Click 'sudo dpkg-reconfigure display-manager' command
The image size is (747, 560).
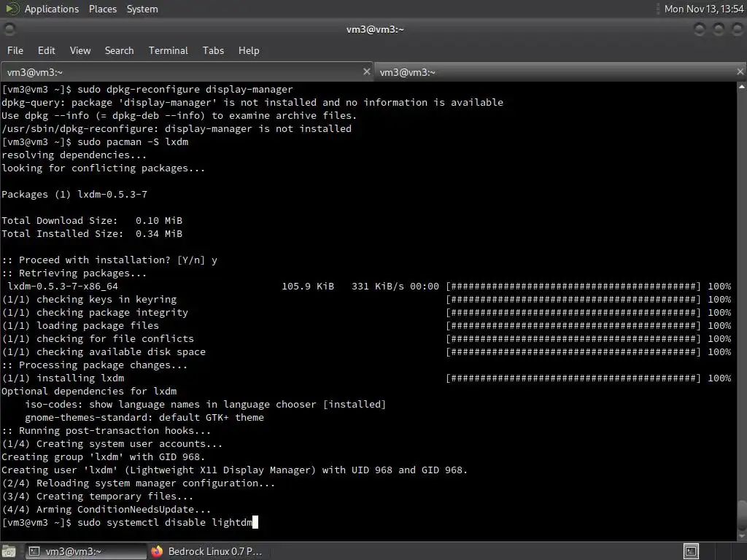pos(185,90)
